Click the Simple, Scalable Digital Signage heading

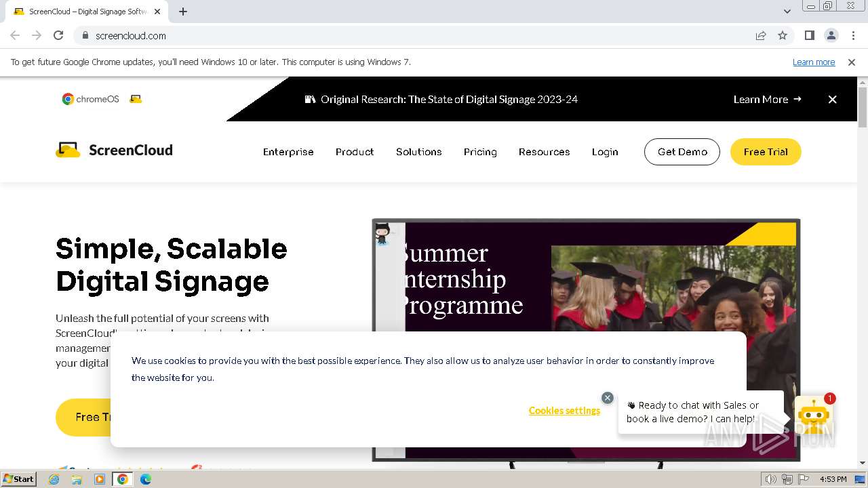(x=172, y=265)
